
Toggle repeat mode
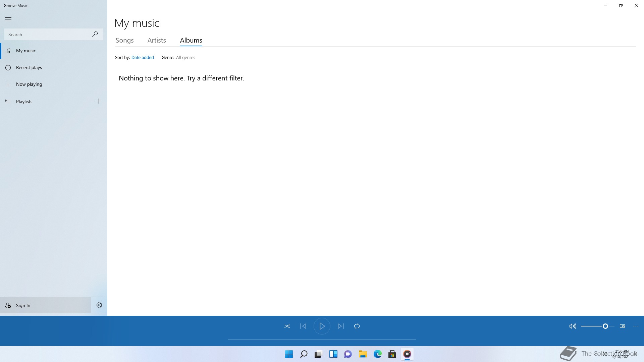click(x=357, y=326)
